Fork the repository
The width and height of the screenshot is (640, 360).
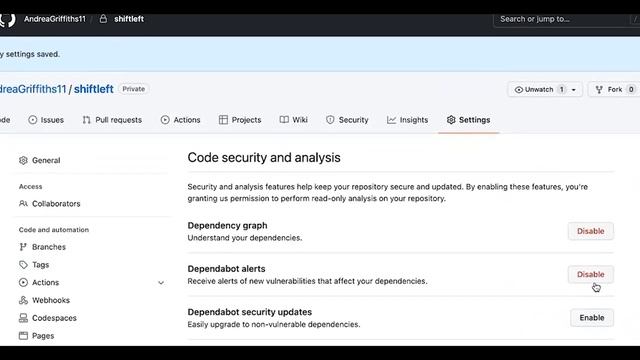[614, 89]
